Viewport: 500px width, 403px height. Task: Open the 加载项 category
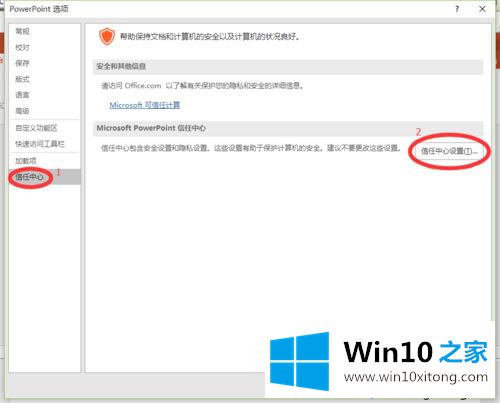pos(26,161)
